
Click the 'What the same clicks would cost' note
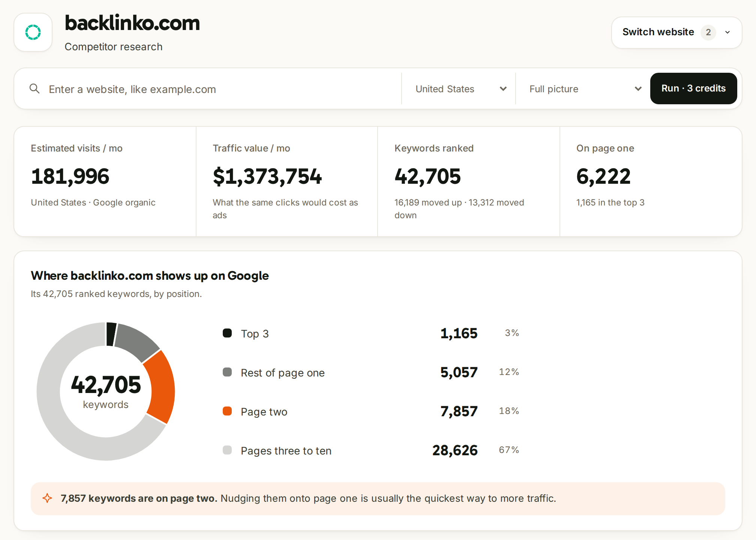coord(285,209)
